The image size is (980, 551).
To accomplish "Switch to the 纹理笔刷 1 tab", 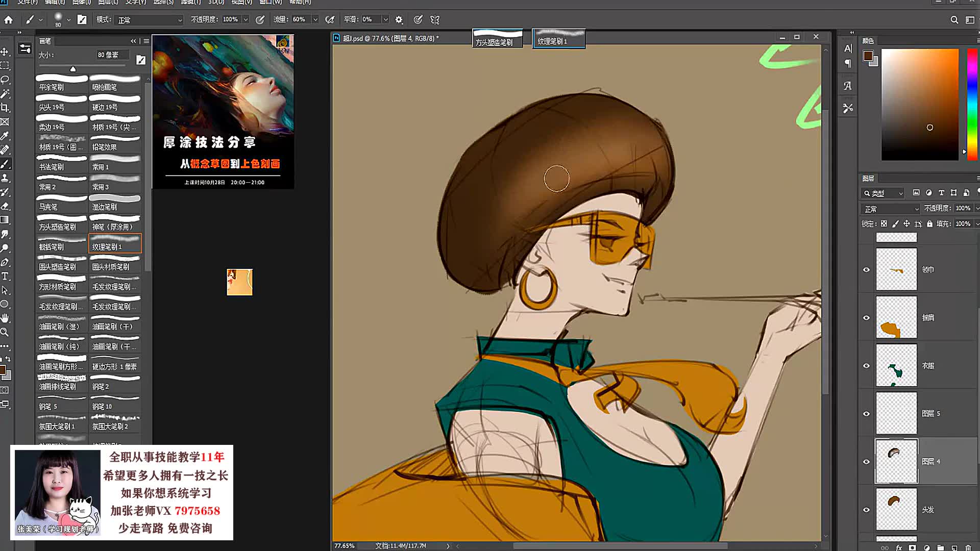I will click(558, 39).
